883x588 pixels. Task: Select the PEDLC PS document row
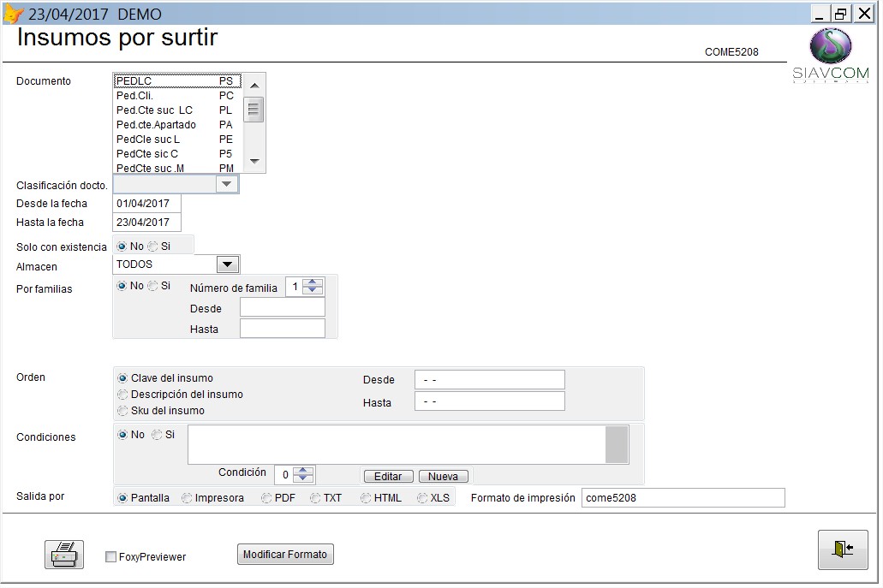point(177,81)
